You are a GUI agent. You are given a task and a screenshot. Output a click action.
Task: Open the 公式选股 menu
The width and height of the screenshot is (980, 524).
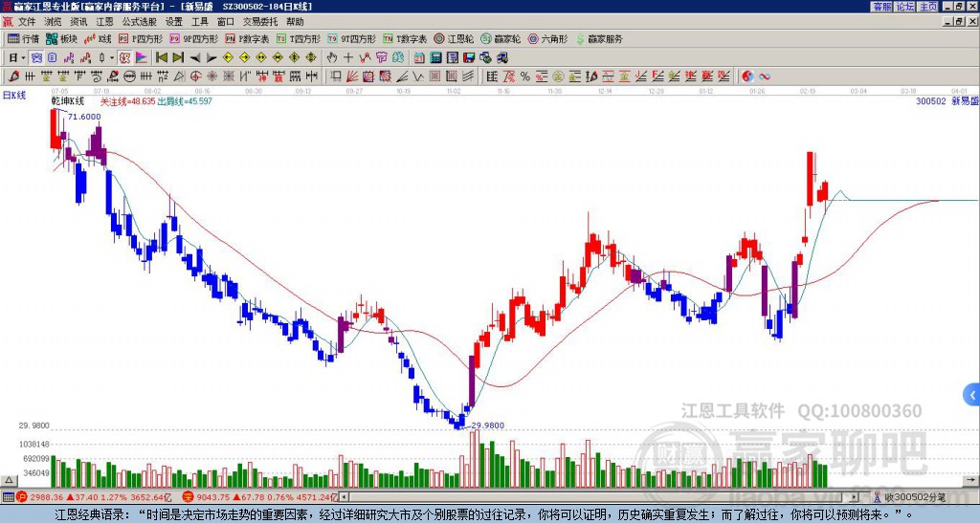click(140, 22)
